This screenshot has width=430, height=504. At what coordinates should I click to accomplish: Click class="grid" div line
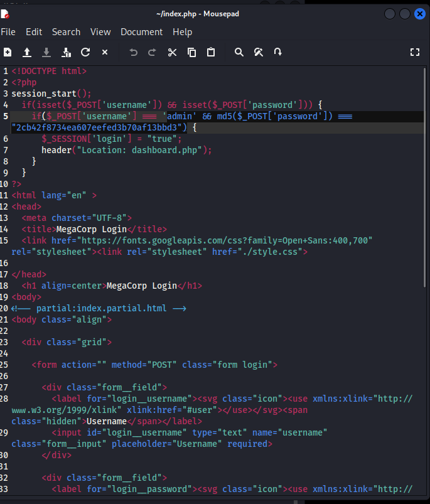click(67, 342)
